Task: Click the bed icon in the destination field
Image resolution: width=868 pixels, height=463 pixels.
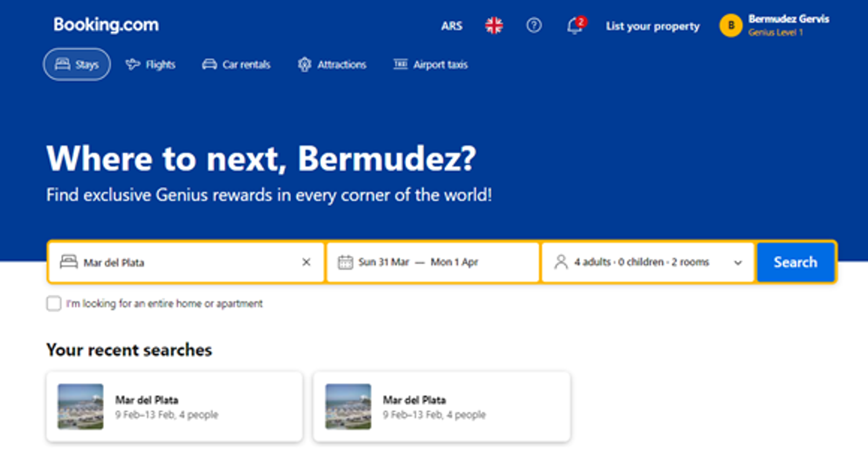Action: click(69, 262)
